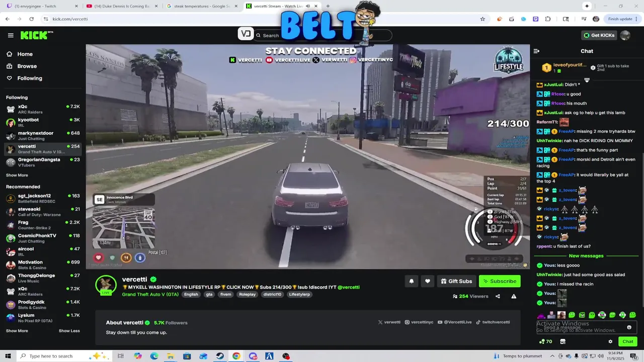Click the Gift Subs button
Screen dimensions: 644x362
456,281
